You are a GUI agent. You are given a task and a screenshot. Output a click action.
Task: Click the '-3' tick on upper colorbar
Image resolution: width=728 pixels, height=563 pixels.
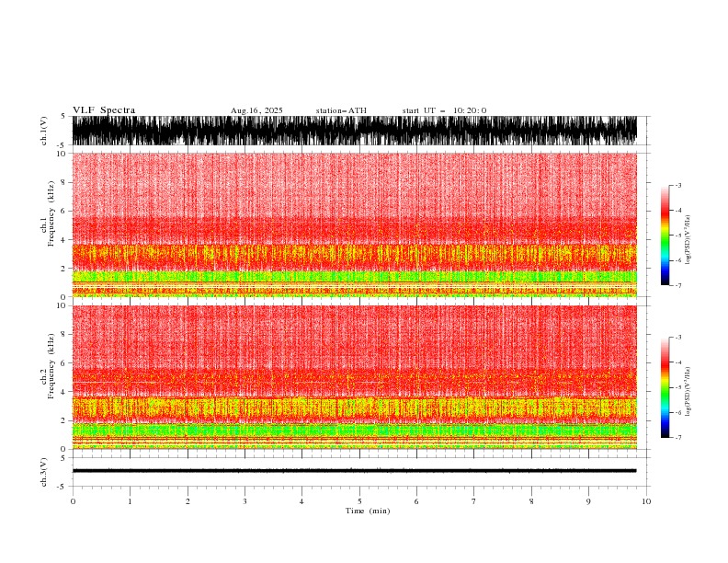click(x=677, y=185)
